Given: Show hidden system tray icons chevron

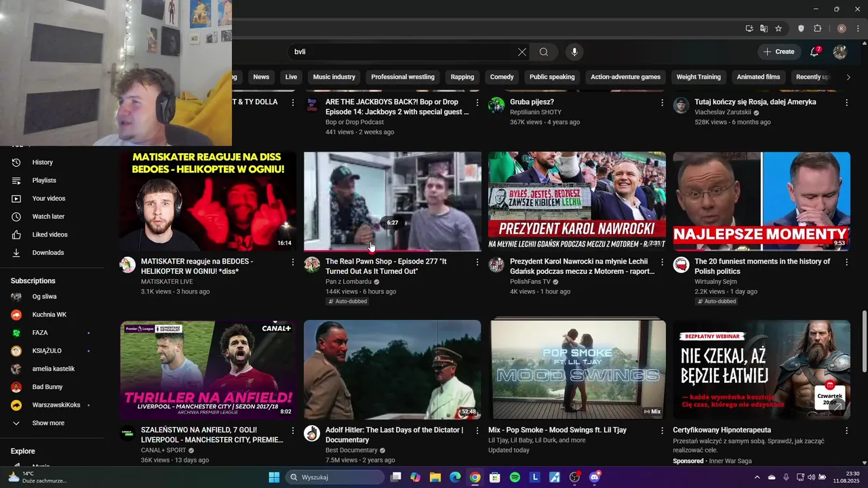Looking at the screenshot, I should [757, 477].
